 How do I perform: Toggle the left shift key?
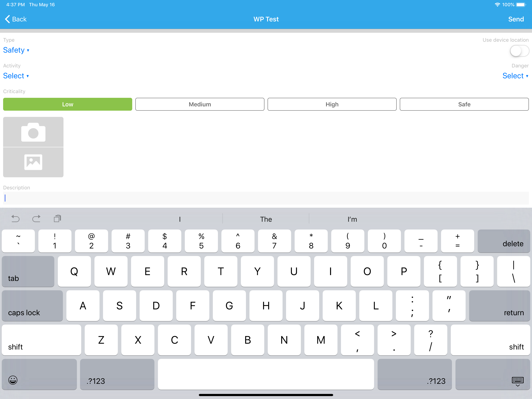41,340
